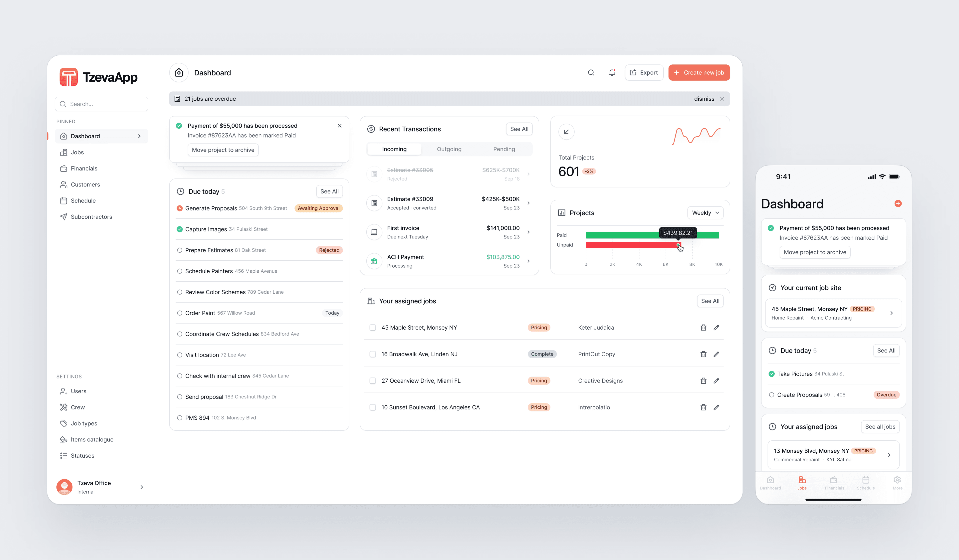959x560 pixels.
Task: Click the dismiss link on banner
Action: click(x=704, y=99)
